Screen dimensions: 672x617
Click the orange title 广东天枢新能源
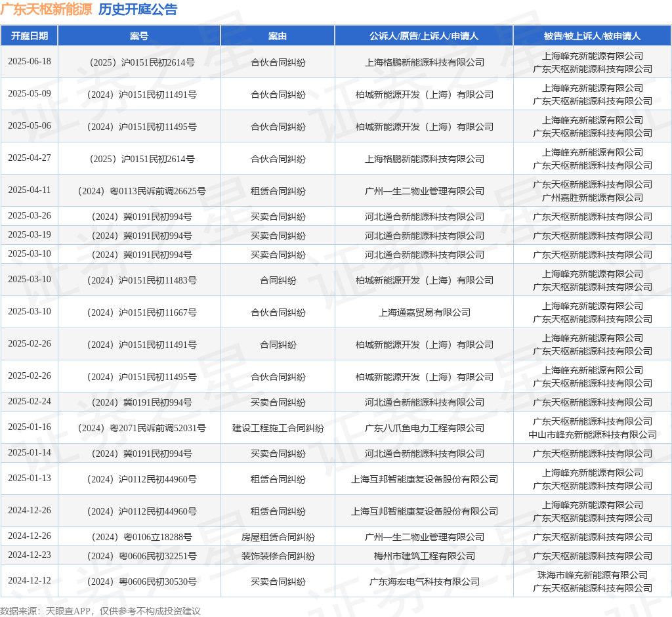tap(47, 9)
